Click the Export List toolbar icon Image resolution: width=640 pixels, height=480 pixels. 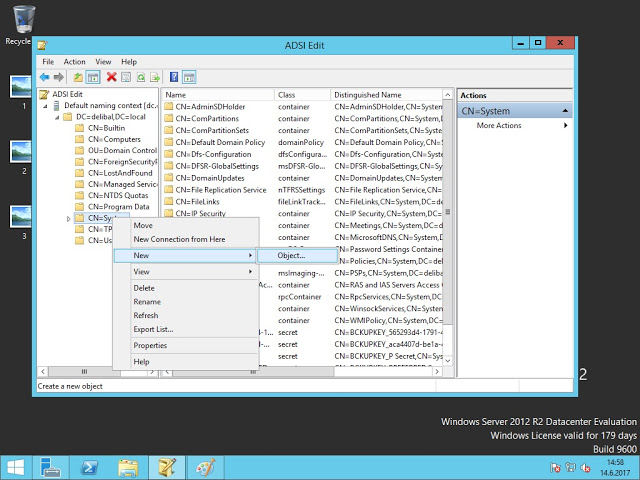coord(156,77)
